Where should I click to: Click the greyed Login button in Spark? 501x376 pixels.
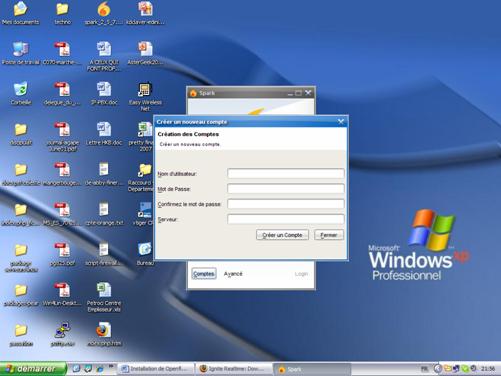coord(301,274)
